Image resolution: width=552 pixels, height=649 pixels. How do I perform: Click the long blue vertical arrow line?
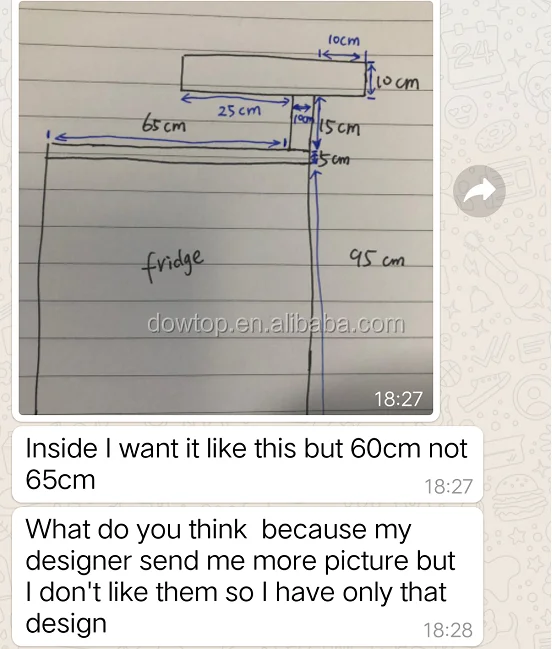click(320, 290)
